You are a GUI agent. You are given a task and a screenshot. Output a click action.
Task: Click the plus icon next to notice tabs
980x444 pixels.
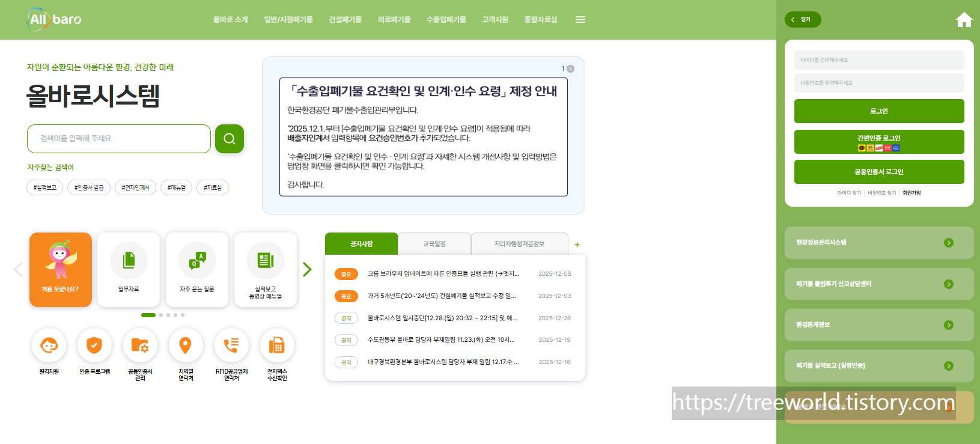[x=577, y=245]
